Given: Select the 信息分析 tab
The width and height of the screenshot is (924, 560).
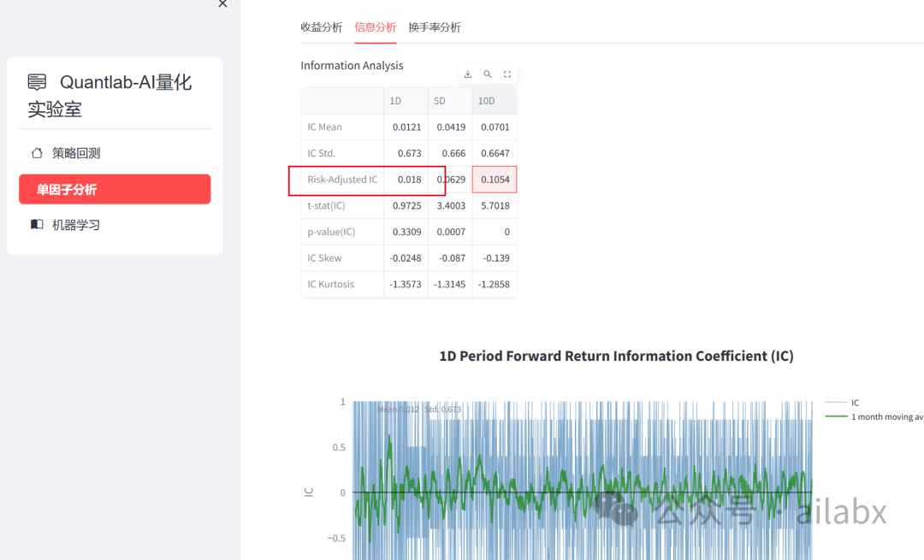Looking at the screenshot, I should tap(376, 27).
